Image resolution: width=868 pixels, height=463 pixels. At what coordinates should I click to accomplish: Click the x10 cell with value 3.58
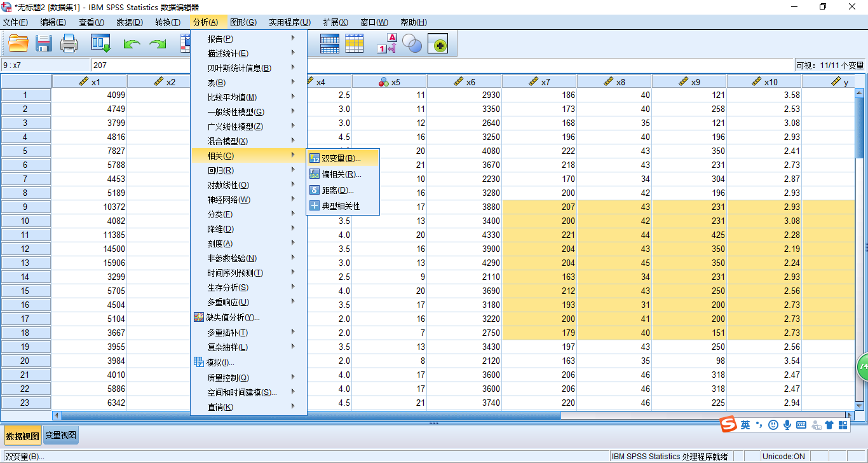click(764, 95)
